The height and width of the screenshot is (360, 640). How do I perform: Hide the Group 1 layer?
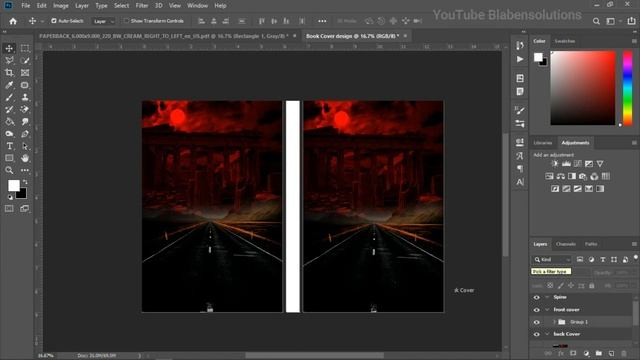pyautogui.click(x=536, y=322)
